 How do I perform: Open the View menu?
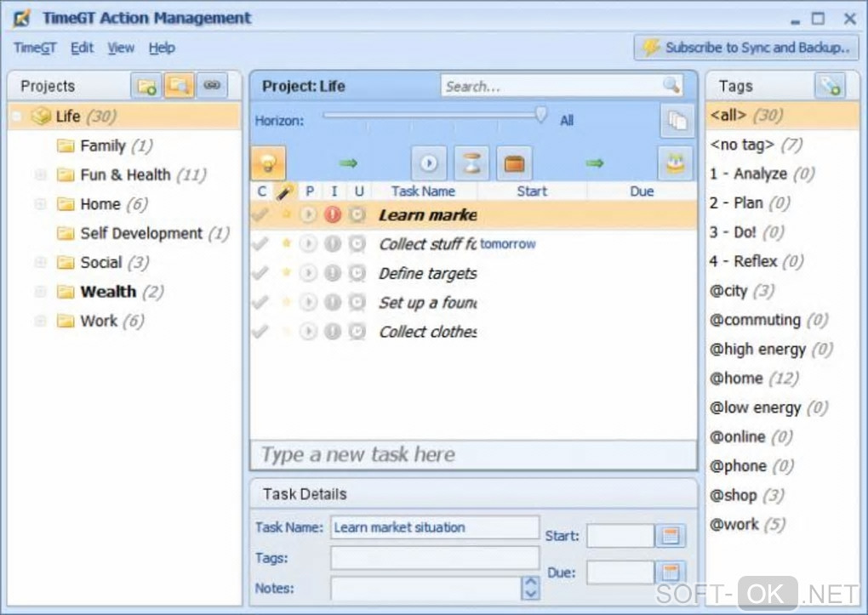coord(121,48)
